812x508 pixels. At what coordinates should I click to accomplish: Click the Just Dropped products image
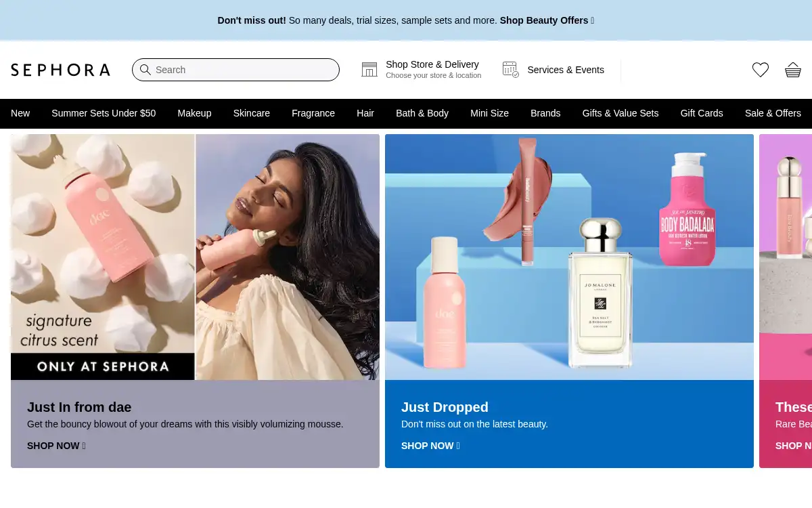pos(569,257)
